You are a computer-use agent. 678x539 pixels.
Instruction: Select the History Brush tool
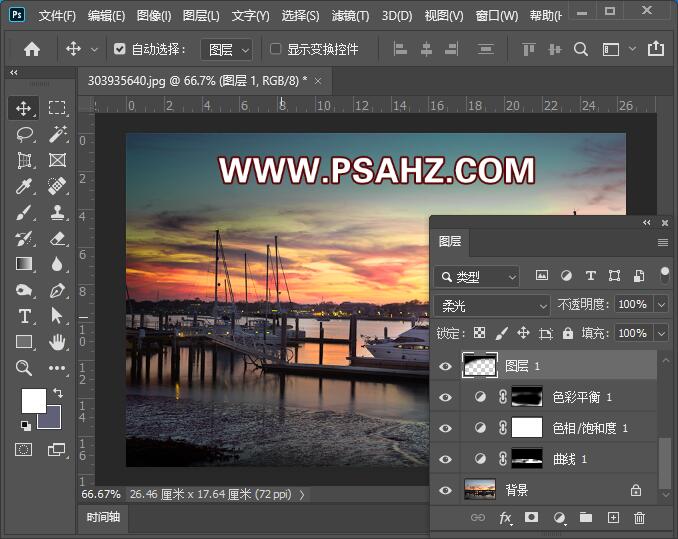pos(24,238)
